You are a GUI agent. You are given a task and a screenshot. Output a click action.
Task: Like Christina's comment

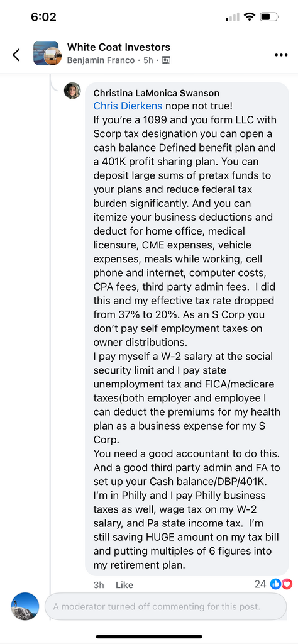(x=124, y=585)
